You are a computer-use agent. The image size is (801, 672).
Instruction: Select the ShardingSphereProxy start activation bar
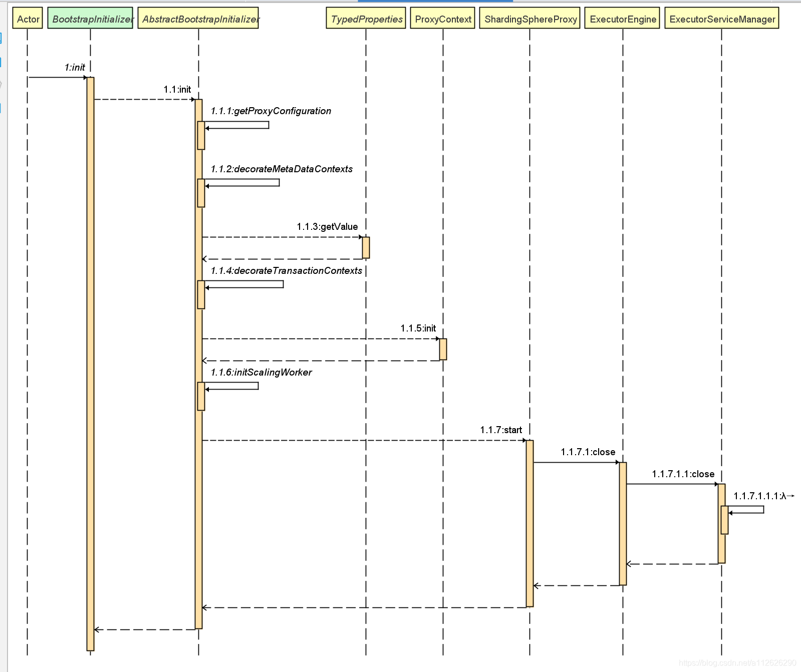click(530, 524)
